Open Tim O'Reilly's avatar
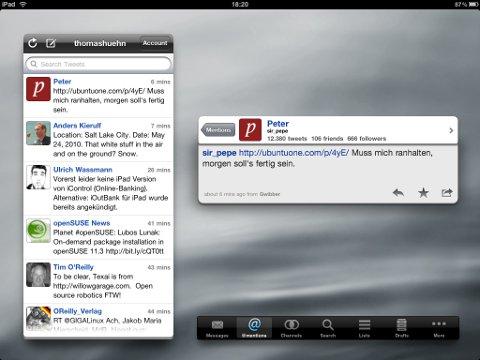This screenshot has height=360, width=480. (x=38, y=275)
